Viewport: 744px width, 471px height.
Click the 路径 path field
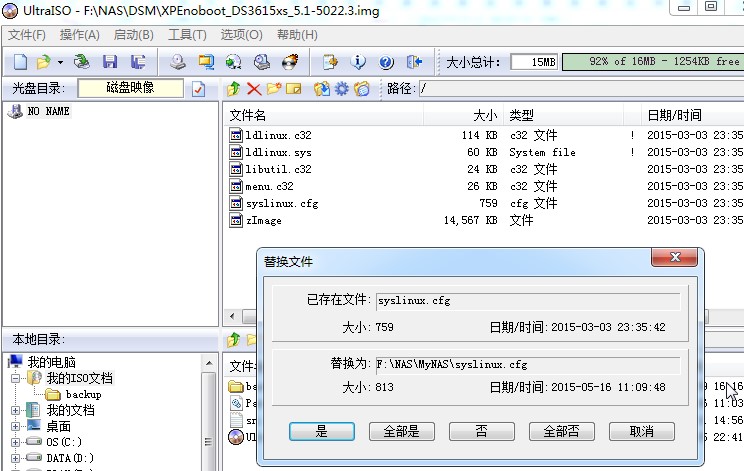pyautogui.click(x=581, y=89)
